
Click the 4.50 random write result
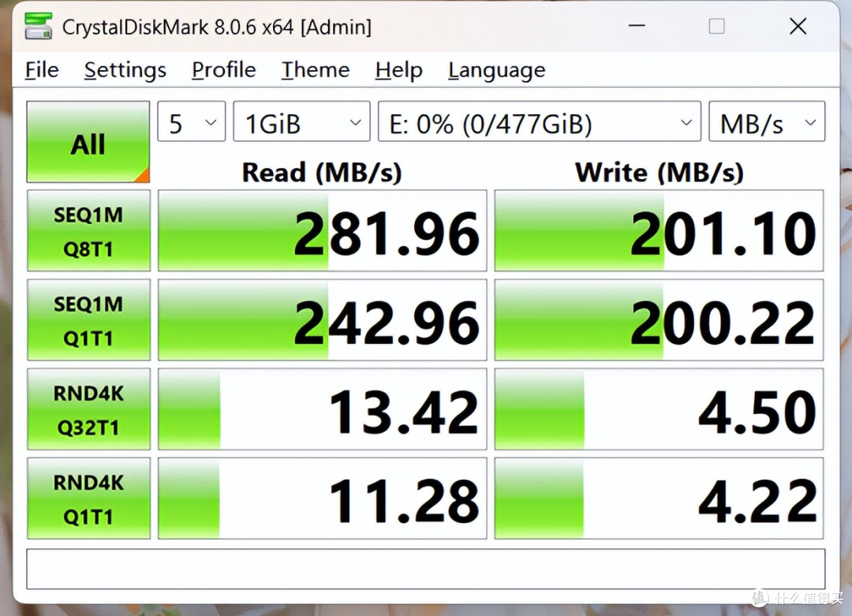point(659,409)
